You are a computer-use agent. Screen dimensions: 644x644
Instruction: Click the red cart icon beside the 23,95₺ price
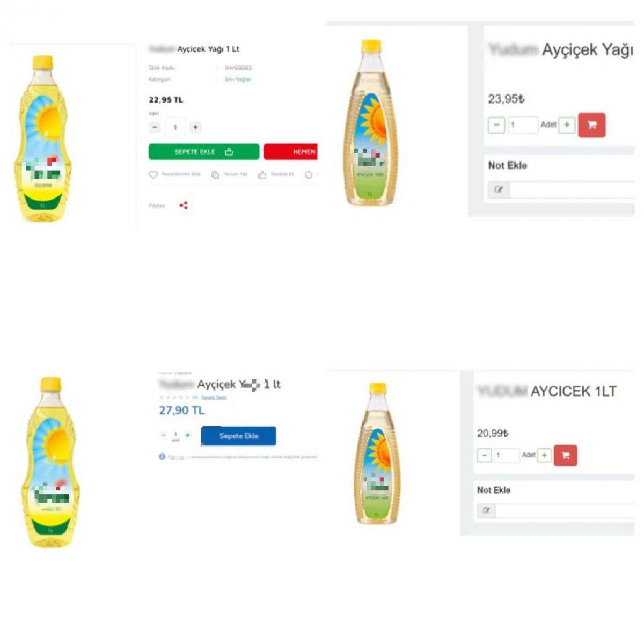pos(592,125)
